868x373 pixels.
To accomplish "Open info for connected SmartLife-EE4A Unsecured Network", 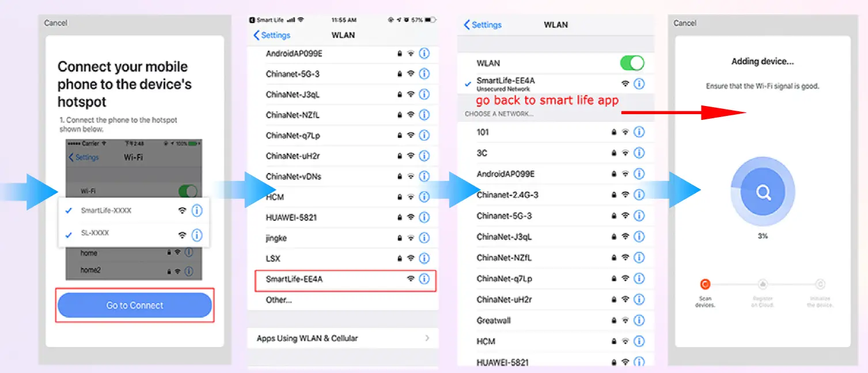I will (x=639, y=84).
